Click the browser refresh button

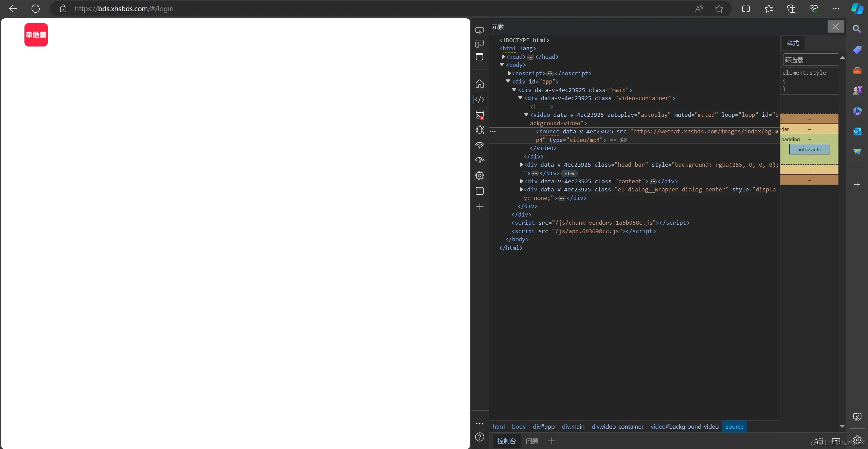click(x=36, y=9)
